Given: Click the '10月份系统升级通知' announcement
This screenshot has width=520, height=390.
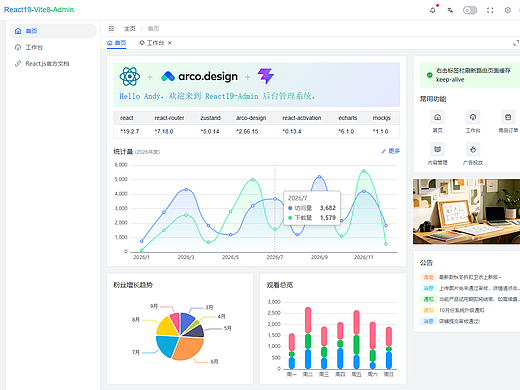Looking at the screenshot, I should (462, 310).
